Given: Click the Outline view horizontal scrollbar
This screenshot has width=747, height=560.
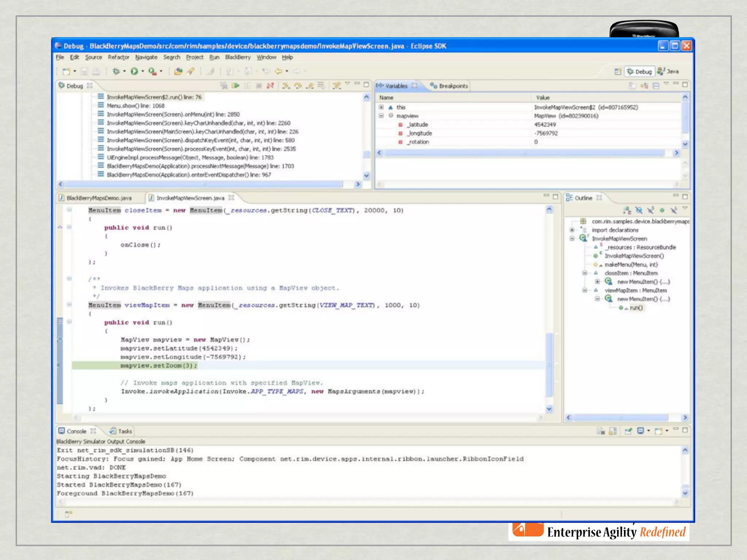Looking at the screenshot, I should click(621, 417).
